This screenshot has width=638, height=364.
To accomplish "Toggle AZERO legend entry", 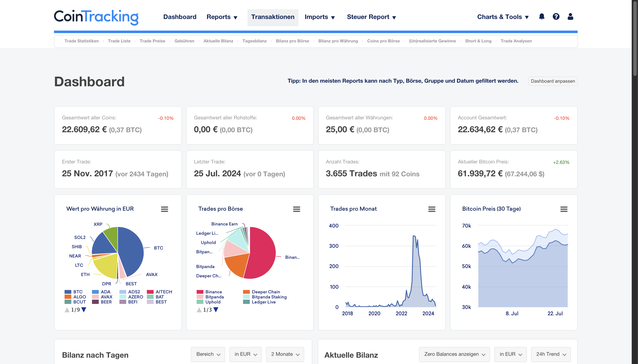I will pyautogui.click(x=131, y=297).
